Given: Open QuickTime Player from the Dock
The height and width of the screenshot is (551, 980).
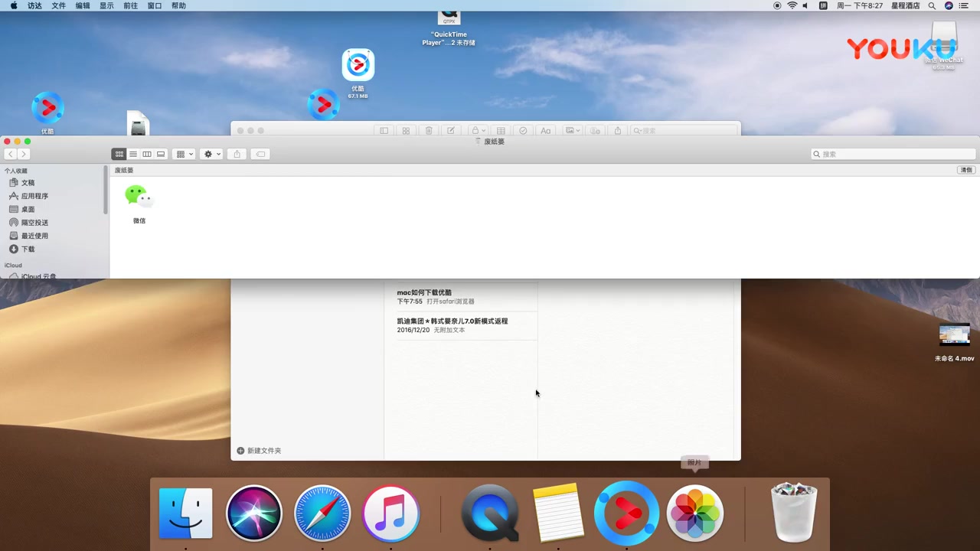Looking at the screenshot, I should point(490,513).
